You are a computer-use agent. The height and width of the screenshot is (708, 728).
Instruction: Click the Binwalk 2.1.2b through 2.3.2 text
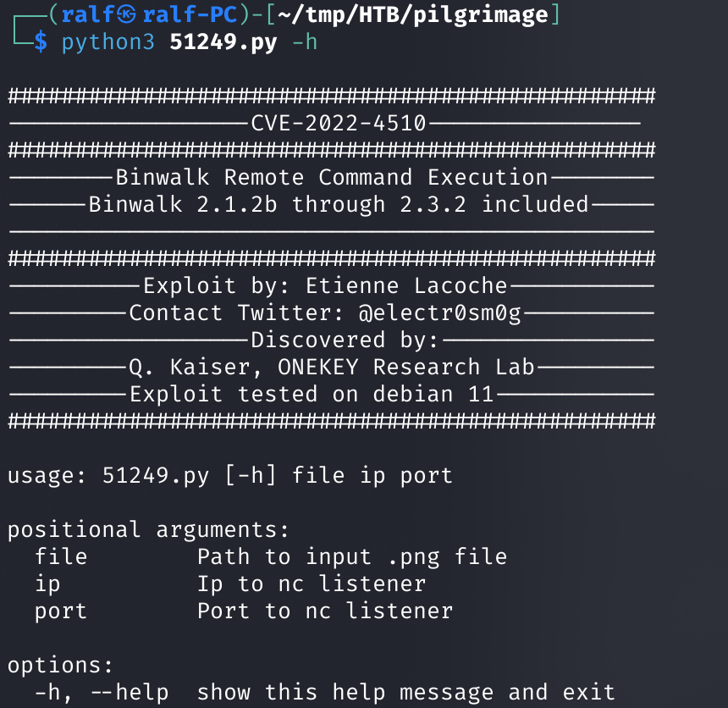click(278, 204)
